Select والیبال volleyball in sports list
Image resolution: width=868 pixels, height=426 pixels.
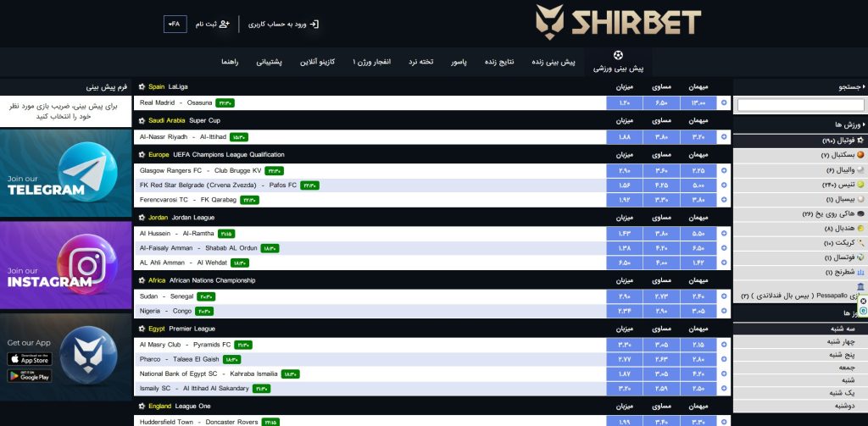(x=800, y=170)
